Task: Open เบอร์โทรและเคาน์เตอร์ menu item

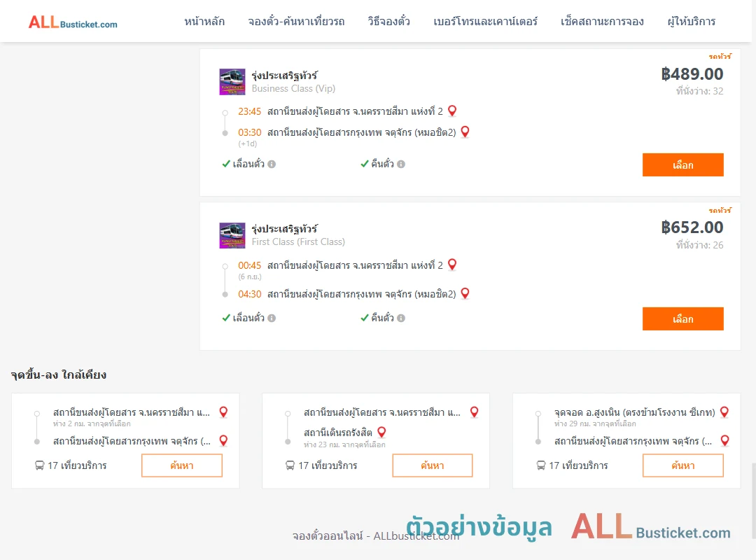Action: (x=485, y=21)
